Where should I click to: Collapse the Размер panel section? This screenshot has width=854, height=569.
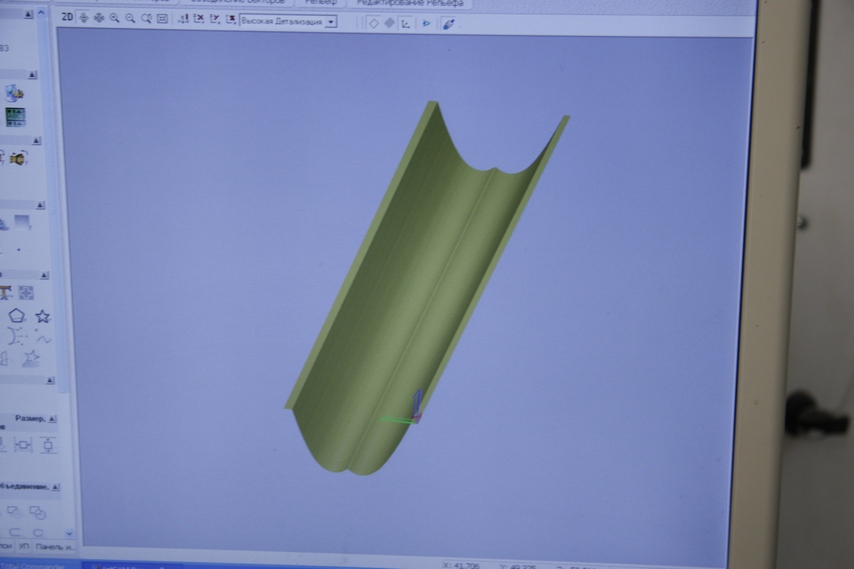(x=53, y=419)
